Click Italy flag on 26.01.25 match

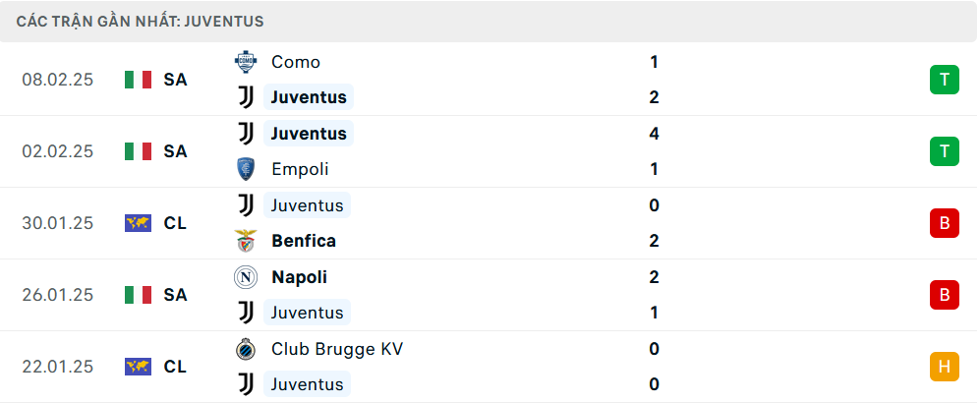(x=138, y=295)
